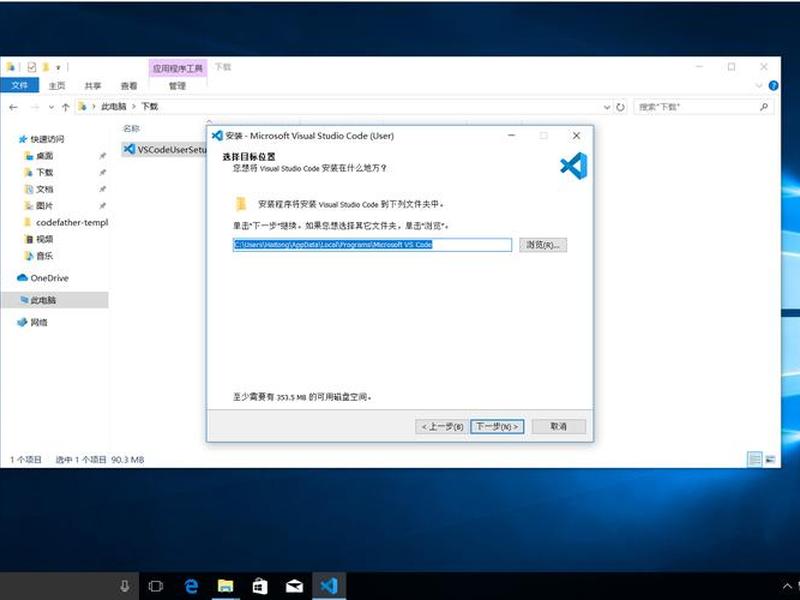Image resolution: width=800 pixels, height=600 pixels.
Task: Switch to details view in status bar
Action: click(755, 459)
